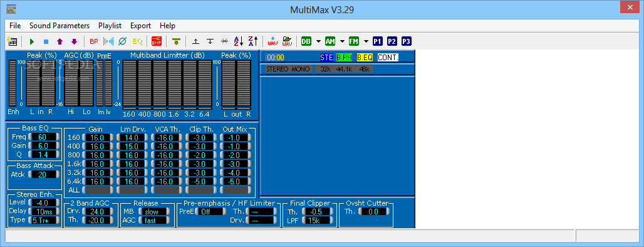Click the move item down arrow icon
This screenshot has height=247, width=644.
point(210,41)
